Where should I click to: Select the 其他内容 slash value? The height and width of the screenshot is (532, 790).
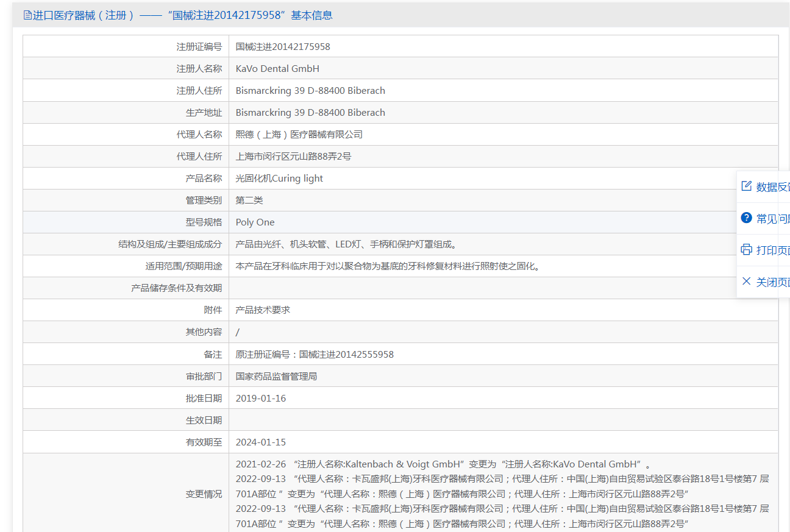238,332
